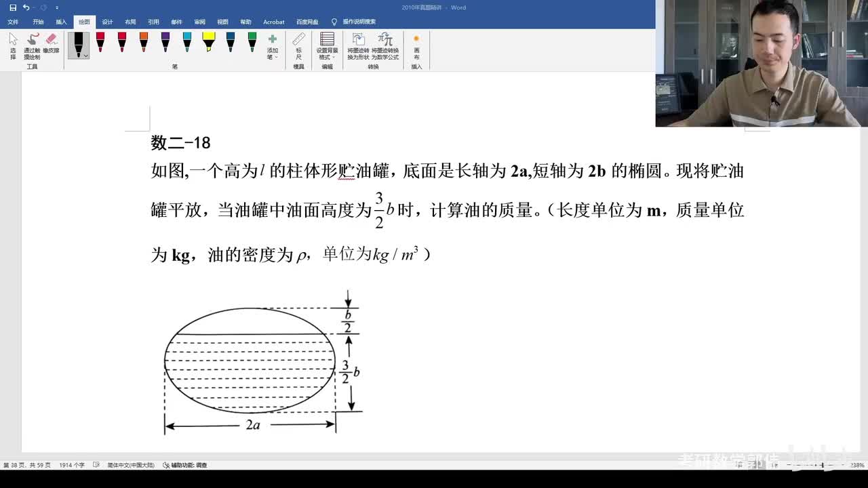Image resolution: width=868 pixels, height=488 pixels.
Task: Click the 数二-18 heading text
Action: tap(180, 143)
